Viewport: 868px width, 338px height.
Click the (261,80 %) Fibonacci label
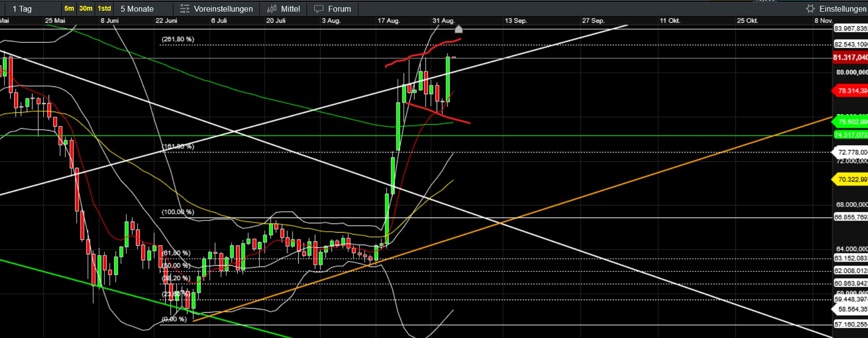[x=178, y=39]
